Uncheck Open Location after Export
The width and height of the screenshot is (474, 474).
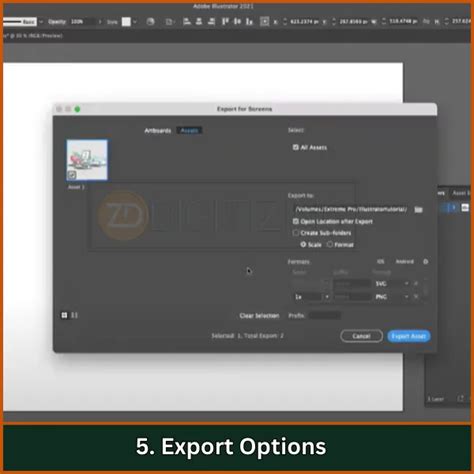(x=295, y=221)
